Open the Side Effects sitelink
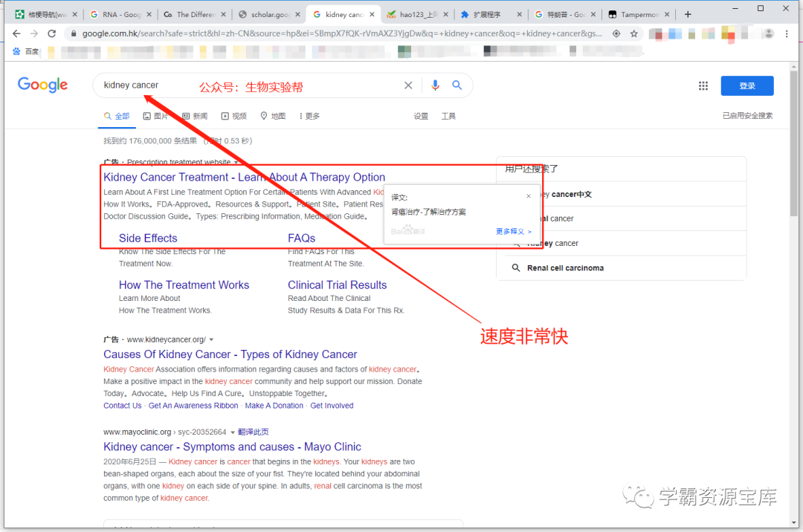The width and height of the screenshot is (803, 532). (148, 239)
